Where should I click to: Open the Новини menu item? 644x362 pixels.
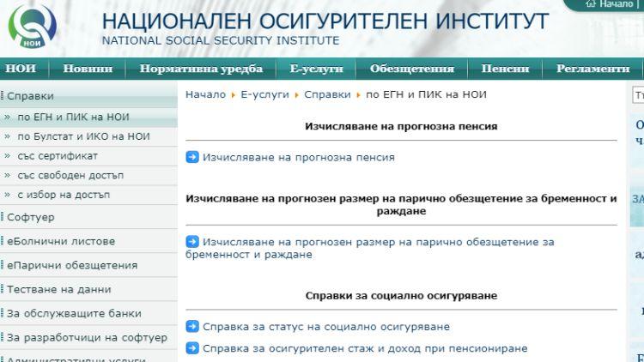[x=88, y=69]
